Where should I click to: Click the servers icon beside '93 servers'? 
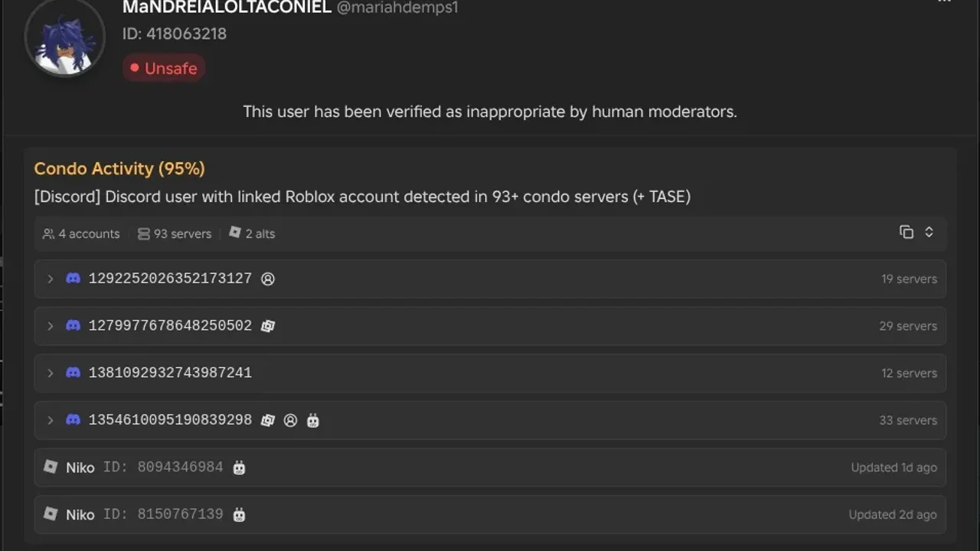pos(144,233)
